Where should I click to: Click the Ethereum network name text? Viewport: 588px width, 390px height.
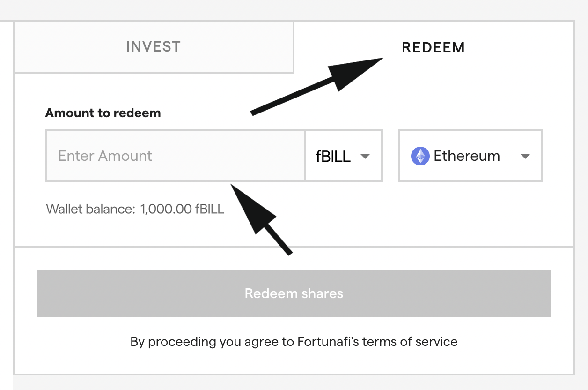click(467, 156)
